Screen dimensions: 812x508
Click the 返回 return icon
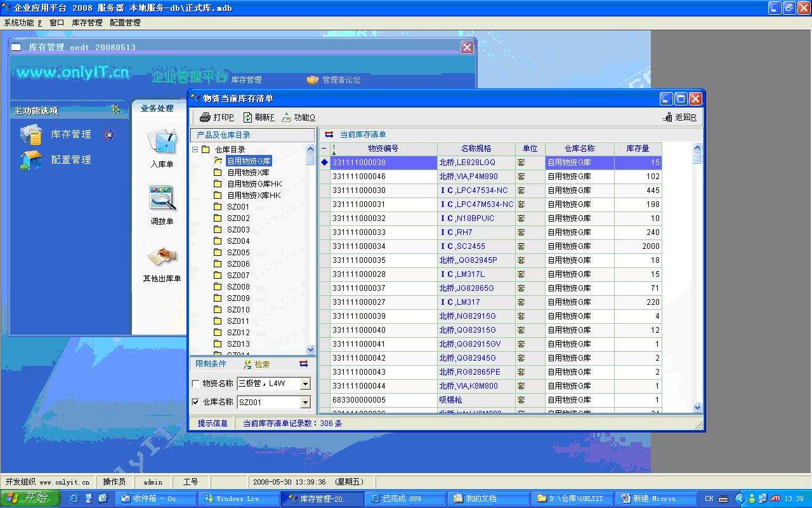(667, 117)
